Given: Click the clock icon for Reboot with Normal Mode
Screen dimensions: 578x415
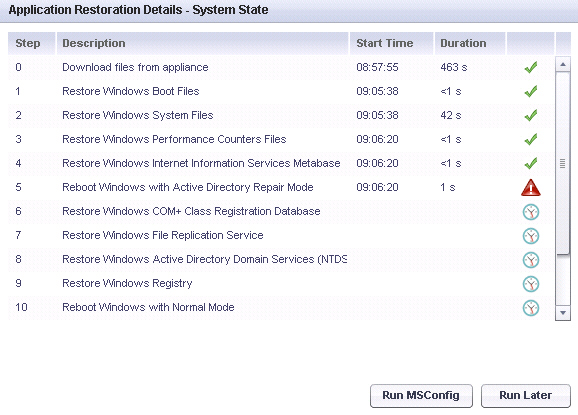Looking at the screenshot, I should tap(531, 308).
